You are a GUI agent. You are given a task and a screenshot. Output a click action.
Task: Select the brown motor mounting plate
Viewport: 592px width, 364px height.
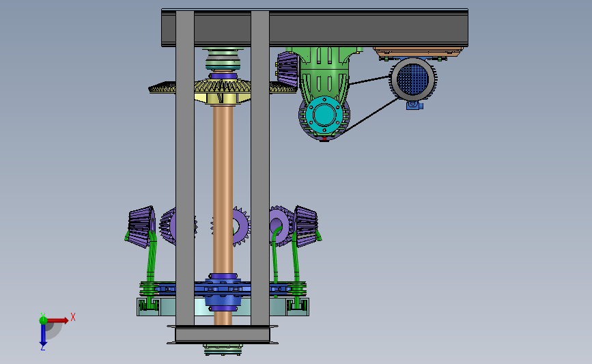pyautogui.click(x=418, y=52)
